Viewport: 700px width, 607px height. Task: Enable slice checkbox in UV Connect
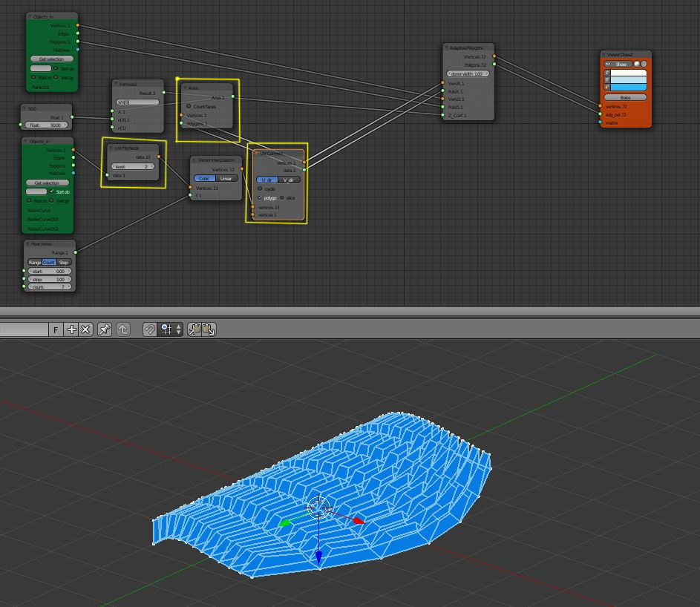(281, 197)
